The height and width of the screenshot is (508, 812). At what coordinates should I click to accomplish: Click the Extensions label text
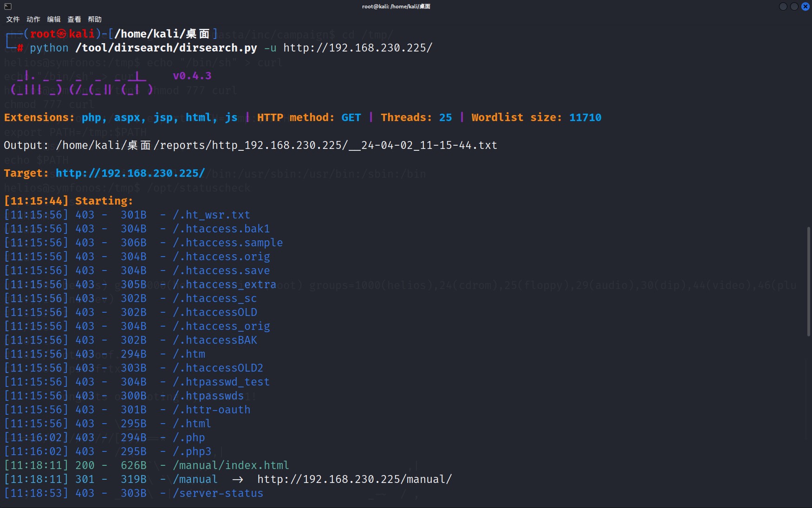tap(39, 117)
